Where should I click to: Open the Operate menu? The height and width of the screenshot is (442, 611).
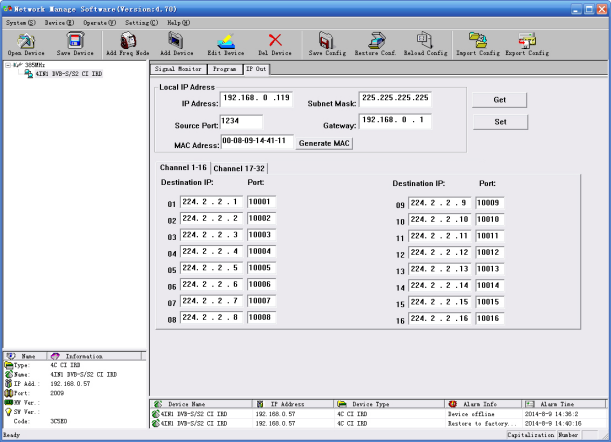pos(96,21)
